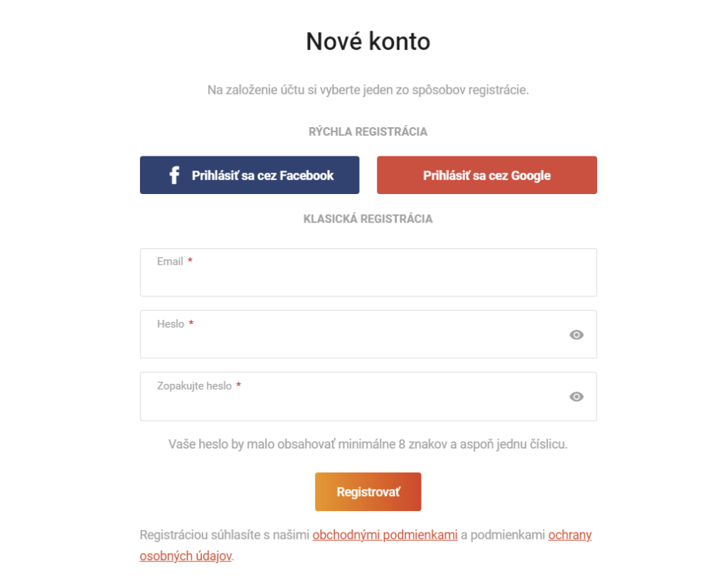Toggle visibility of the Zopakujte heslo password
The height and width of the screenshot is (580, 728).
[x=576, y=397]
